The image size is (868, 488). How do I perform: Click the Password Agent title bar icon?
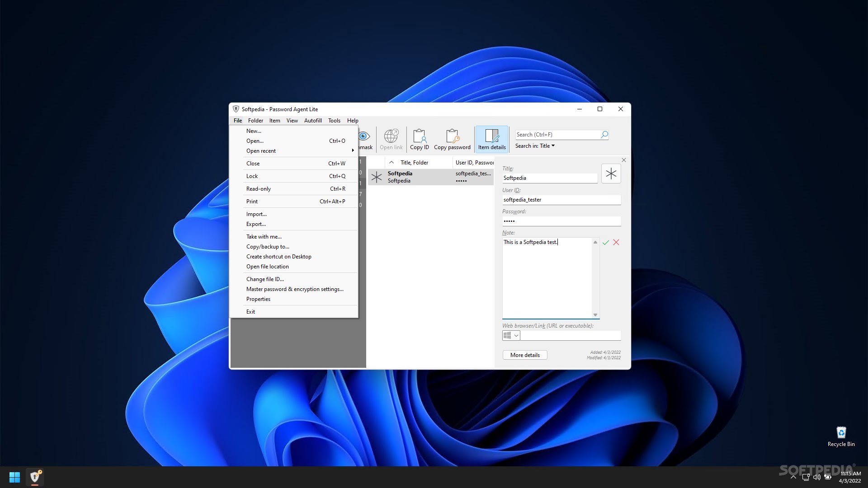coord(236,109)
